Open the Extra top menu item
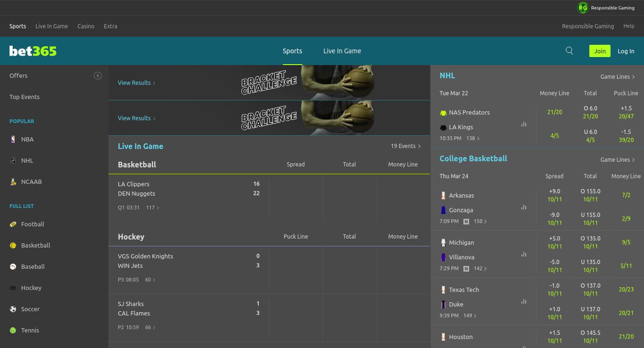644x348 pixels. pyautogui.click(x=110, y=26)
